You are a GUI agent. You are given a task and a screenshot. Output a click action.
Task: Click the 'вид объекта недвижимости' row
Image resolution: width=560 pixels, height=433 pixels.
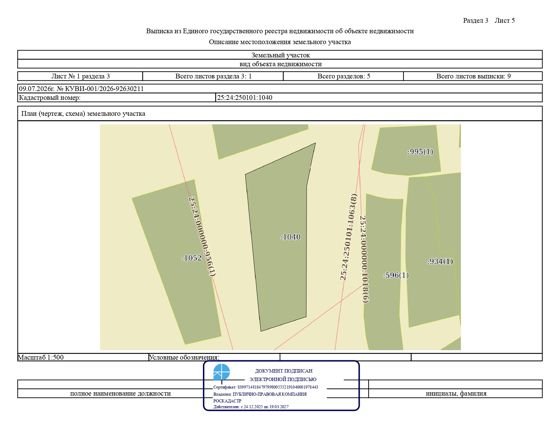click(280, 64)
